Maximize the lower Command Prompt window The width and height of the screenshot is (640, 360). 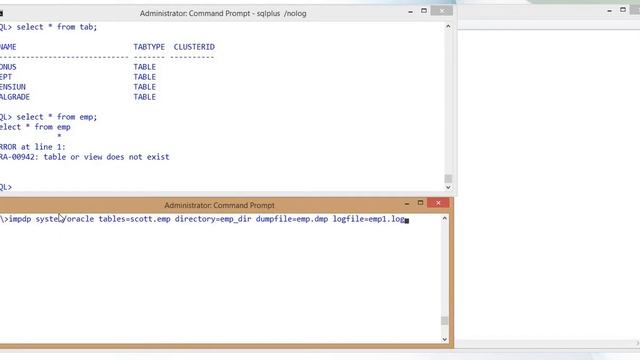420,203
